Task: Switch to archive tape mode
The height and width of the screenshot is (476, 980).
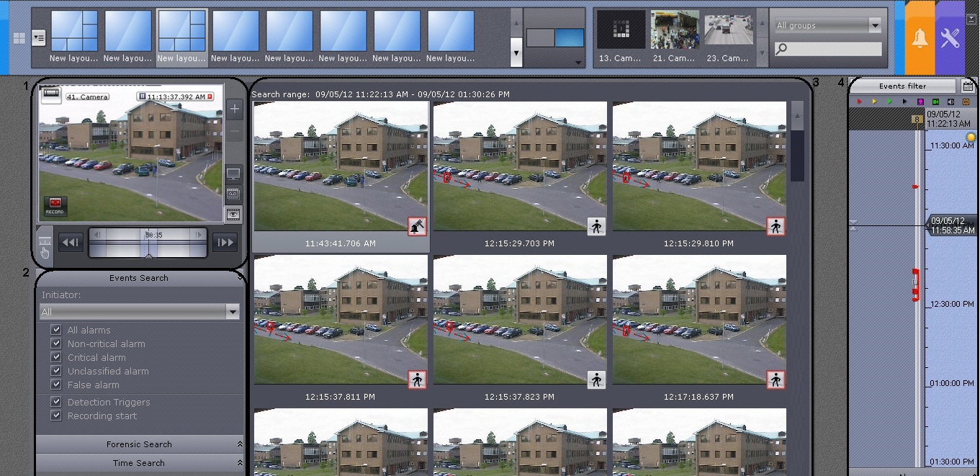Action: [234, 194]
